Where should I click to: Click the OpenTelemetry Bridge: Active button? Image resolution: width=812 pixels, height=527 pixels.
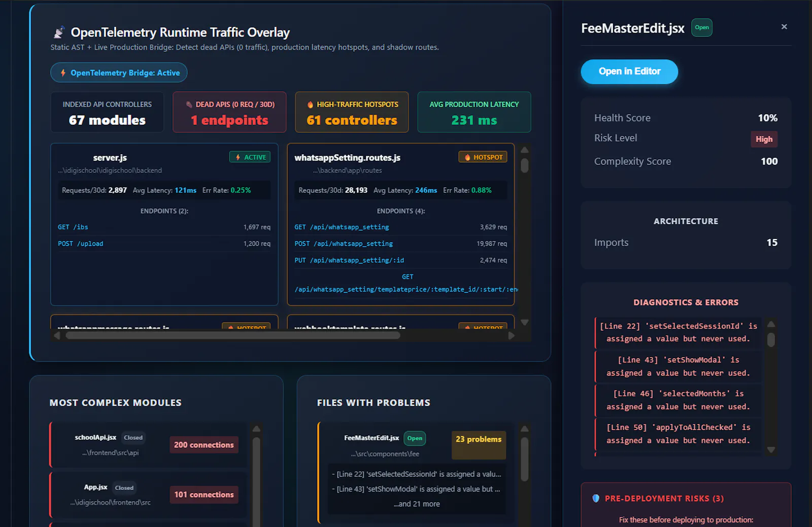pos(119,73)
